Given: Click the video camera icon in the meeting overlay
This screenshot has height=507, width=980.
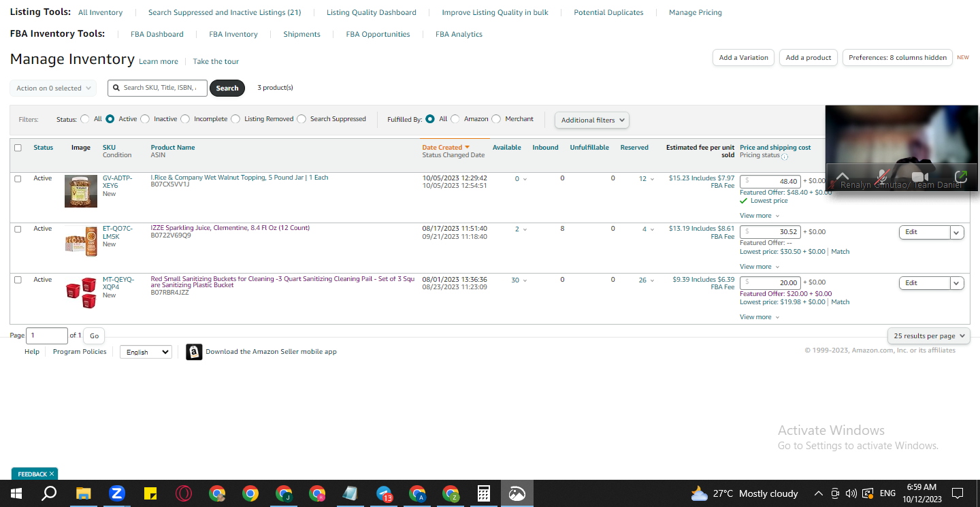Looking at the screenshot, I should pyautogui.click(x=920, y=176).
